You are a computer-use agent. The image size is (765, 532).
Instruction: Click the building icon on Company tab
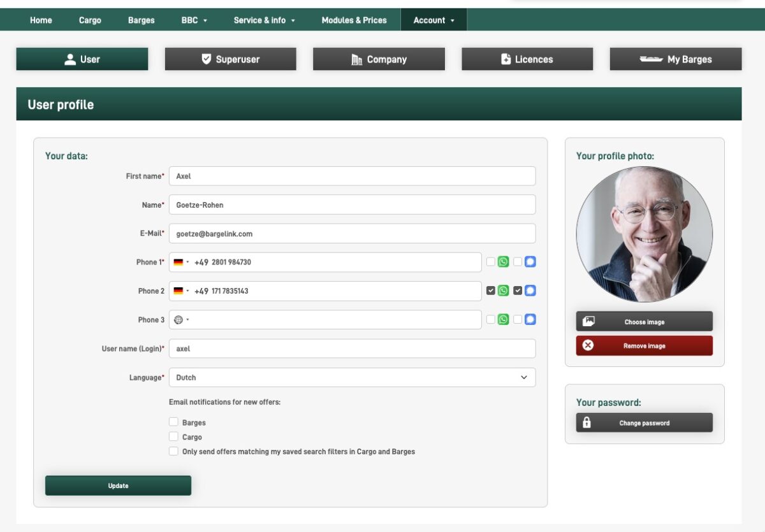tap(357, 59)
